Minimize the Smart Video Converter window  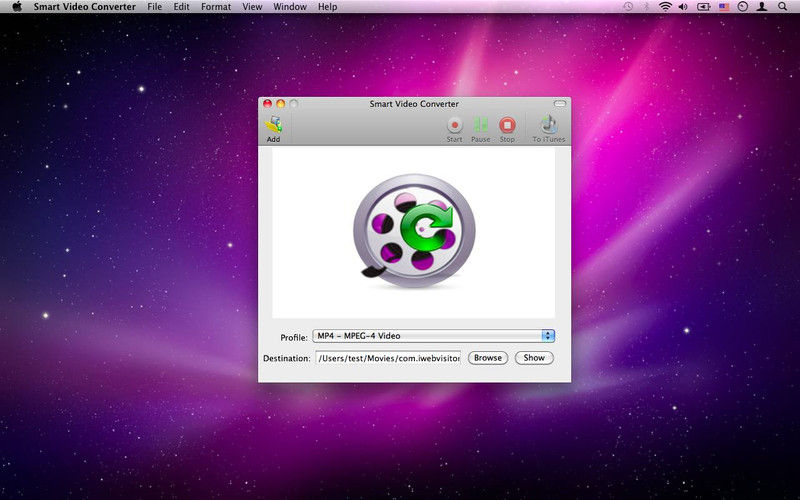(281, 104)
